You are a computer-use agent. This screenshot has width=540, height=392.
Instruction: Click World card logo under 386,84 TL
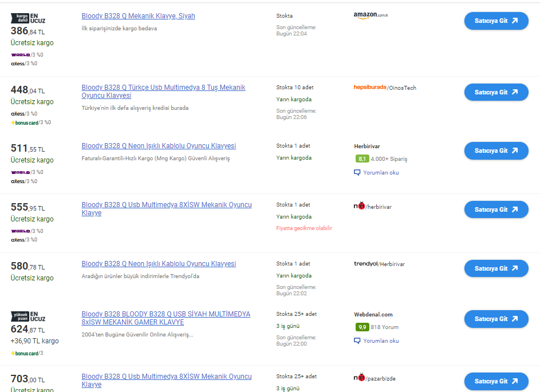[x=20, y=55]
